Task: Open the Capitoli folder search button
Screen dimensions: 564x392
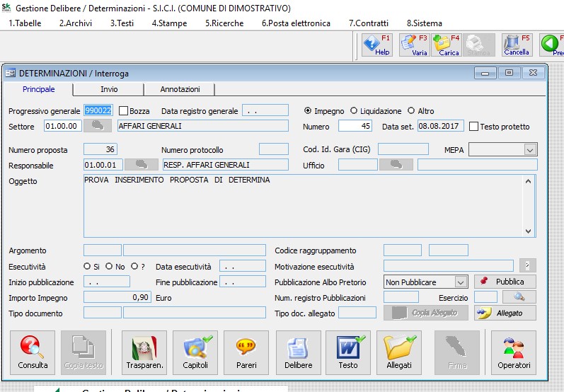Action: (x=195, y=353)
